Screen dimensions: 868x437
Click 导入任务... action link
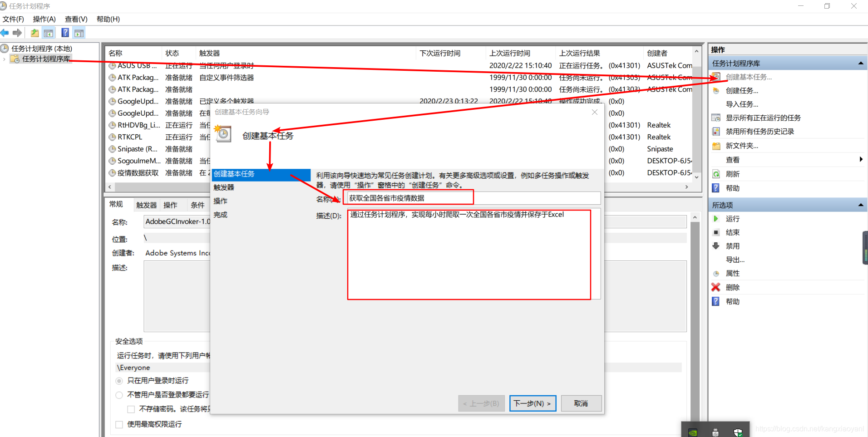(x=742, y=104)
